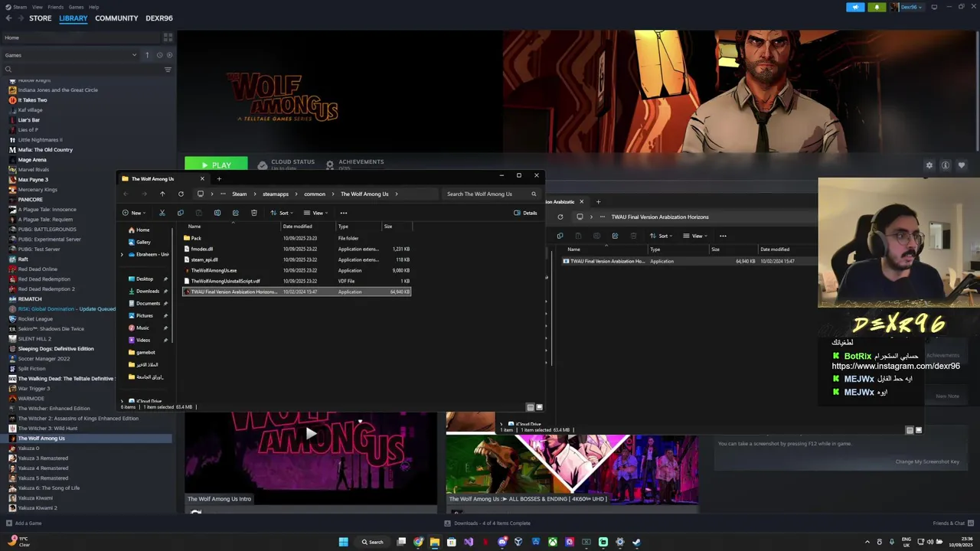This screenshot has width=980, height=551.
Task: Click the green notifications bell icon in Steam header
Action: click(877, 7)
